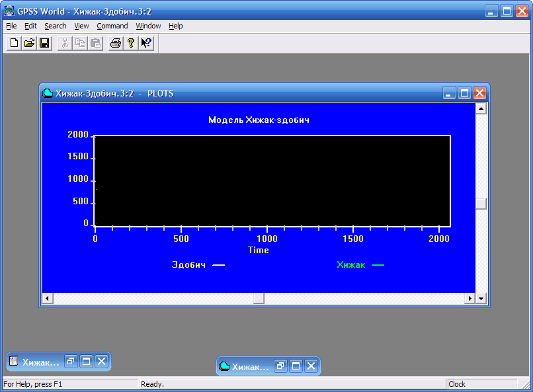The image size is (533, 392).
Task: Click the PLOTS window cyan title icon
Action: (48, 93)
